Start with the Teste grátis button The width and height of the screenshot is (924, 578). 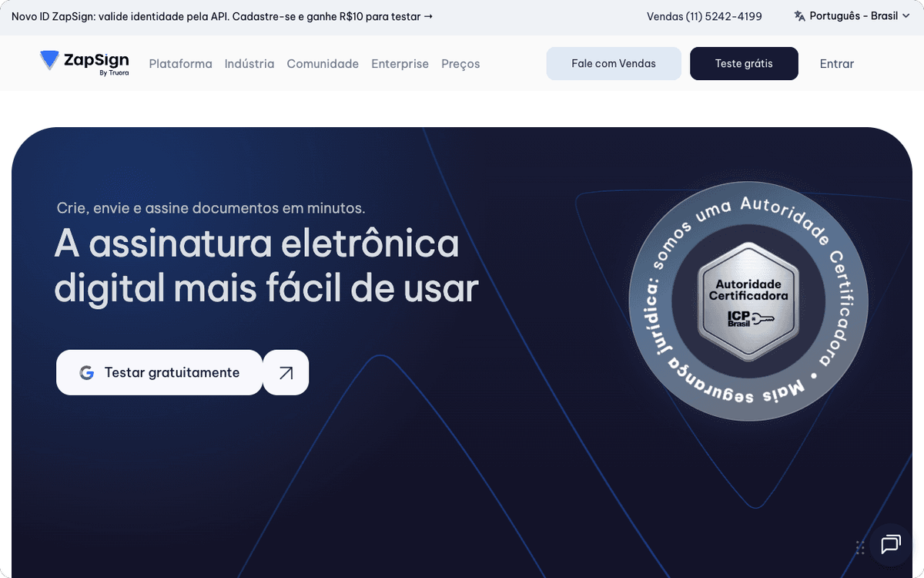tap(744, 64)
